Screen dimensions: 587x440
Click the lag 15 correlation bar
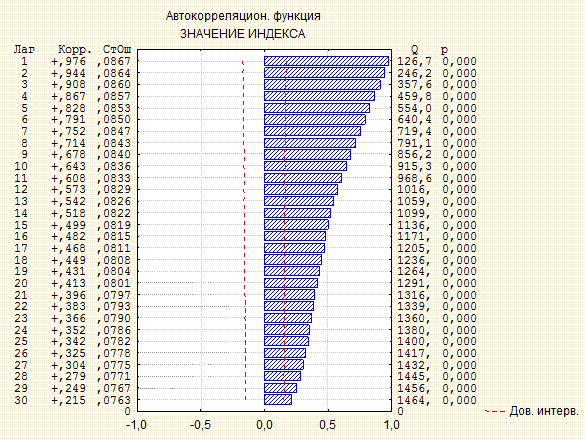pyautogui.click(x=296, y=225)
